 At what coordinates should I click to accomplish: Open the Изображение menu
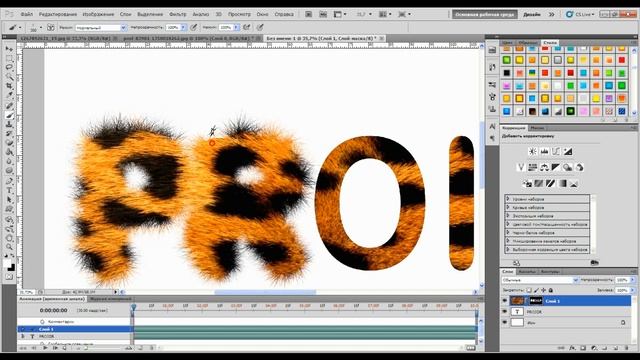(x=98, y=14)
